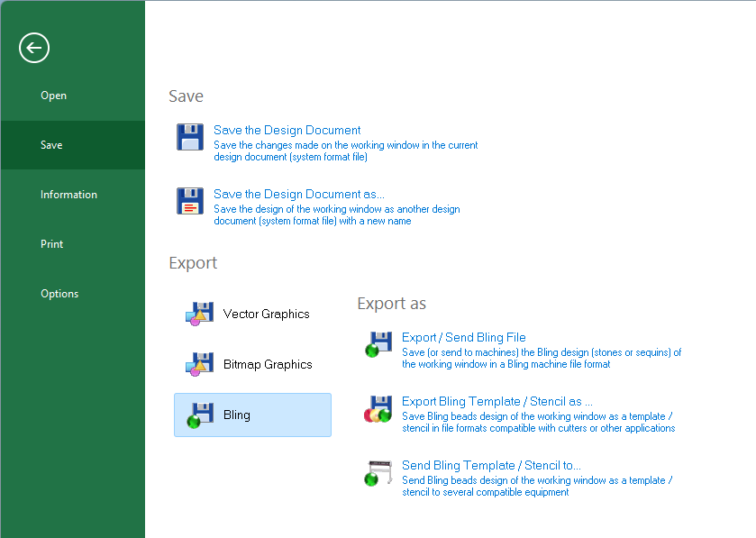Click the Export Bling Template / Stencil icon
This screenshot has width=756, height=538.
378,408
